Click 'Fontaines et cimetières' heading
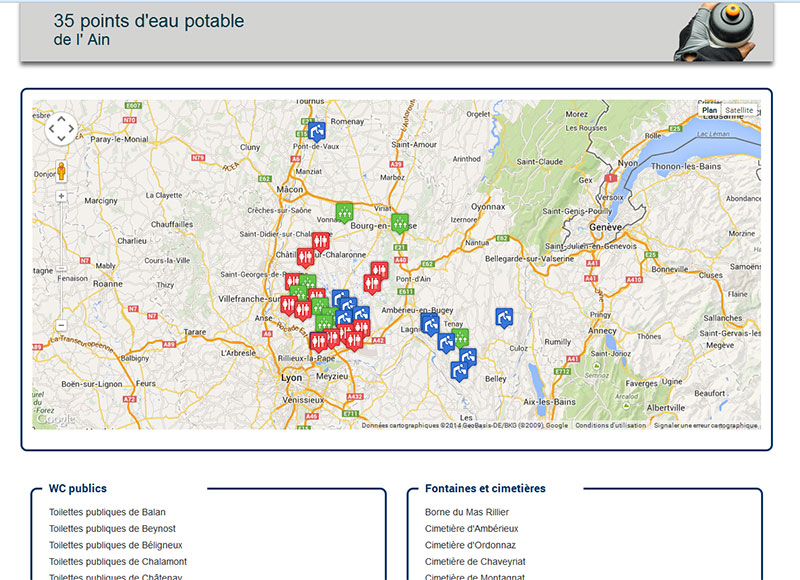The image size is (800, 580). [x=485, y=489]
